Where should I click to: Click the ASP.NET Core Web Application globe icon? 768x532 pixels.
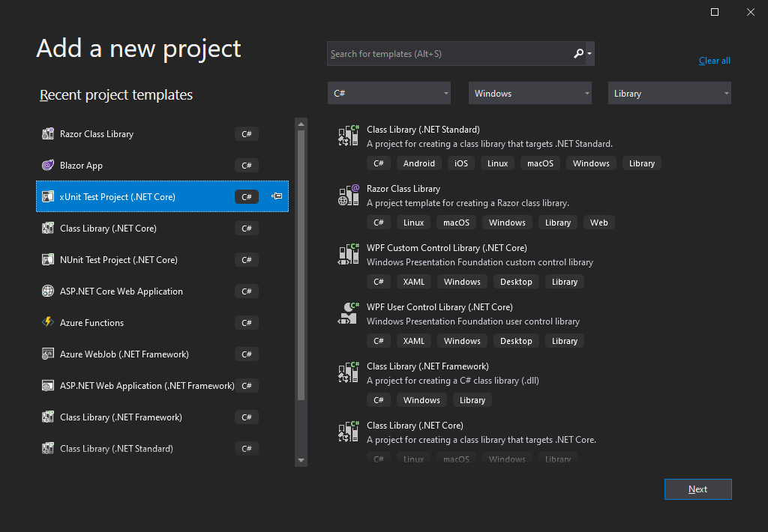coord(48,291)
